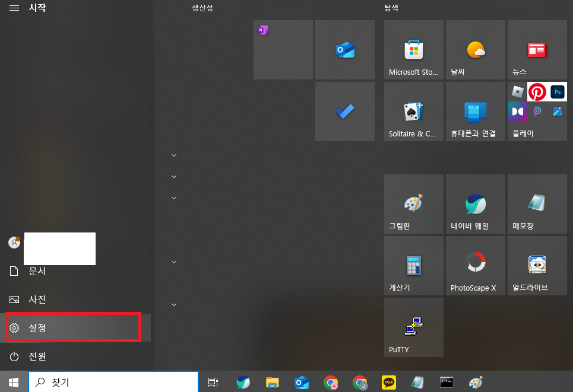Launch the PhotoScape X tile

click(x=476, y=265)
